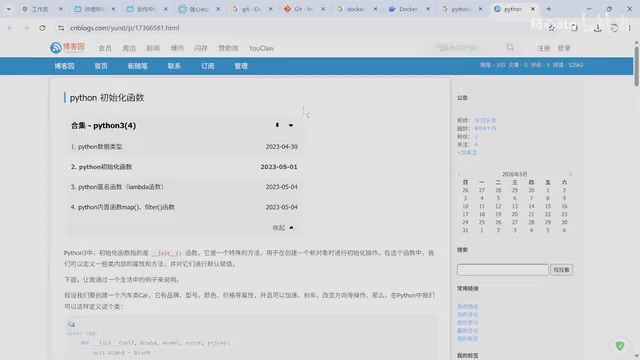Screen dimensions: 640x360
Task: Click the blogger nickname link in sidebar
Action: point(485,120)
